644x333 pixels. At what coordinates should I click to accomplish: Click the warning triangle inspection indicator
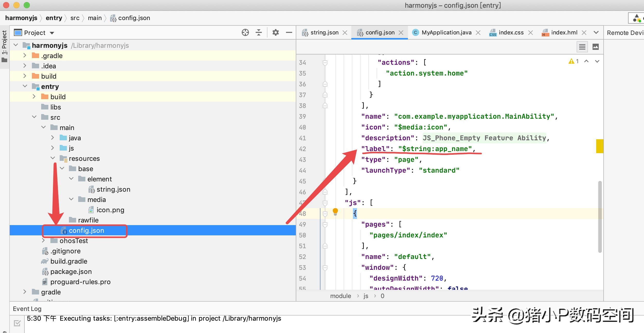point(571,61)
